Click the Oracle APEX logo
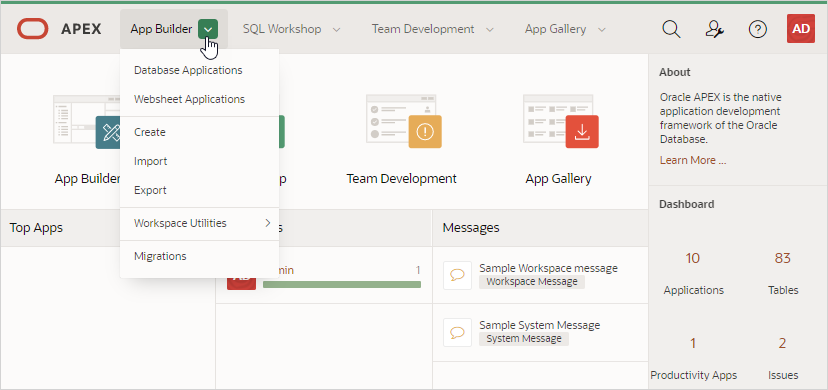This screenshot has height=390, width=828. [59, 29]
